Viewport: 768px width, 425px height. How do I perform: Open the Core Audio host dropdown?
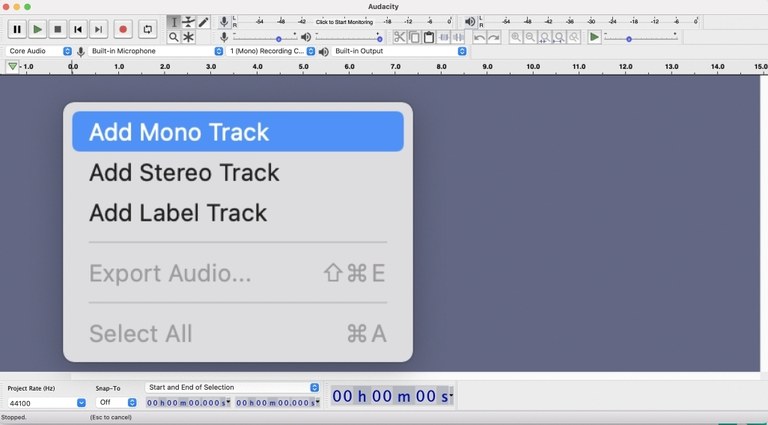[40, 51]
